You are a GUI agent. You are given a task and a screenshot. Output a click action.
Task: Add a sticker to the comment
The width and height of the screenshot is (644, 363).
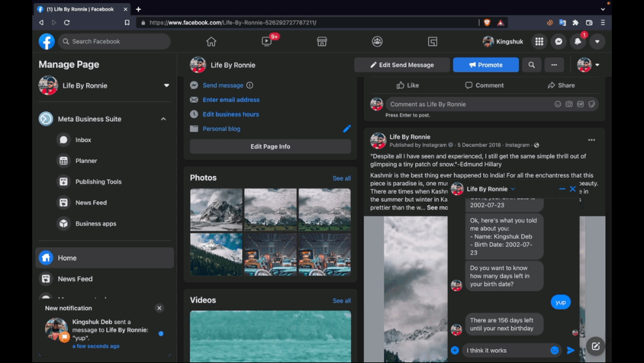click(x=592, y=104)
